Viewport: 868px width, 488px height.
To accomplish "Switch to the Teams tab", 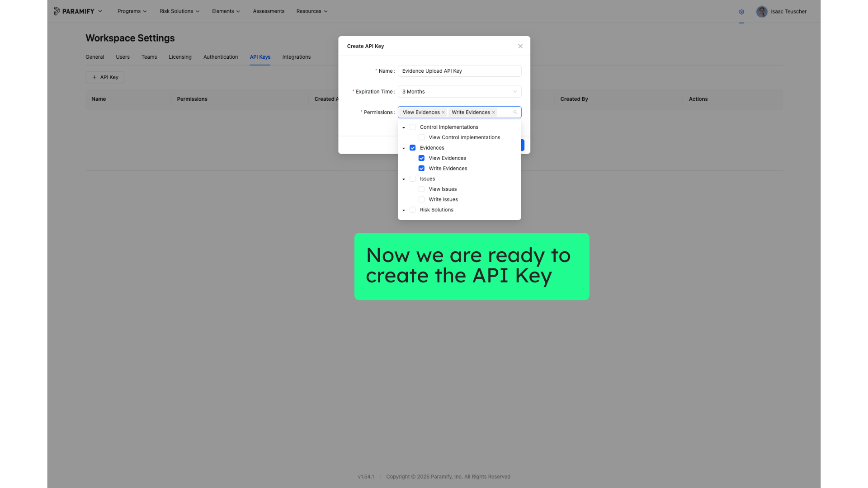I will pyautogui.click(x=149, y=57).
